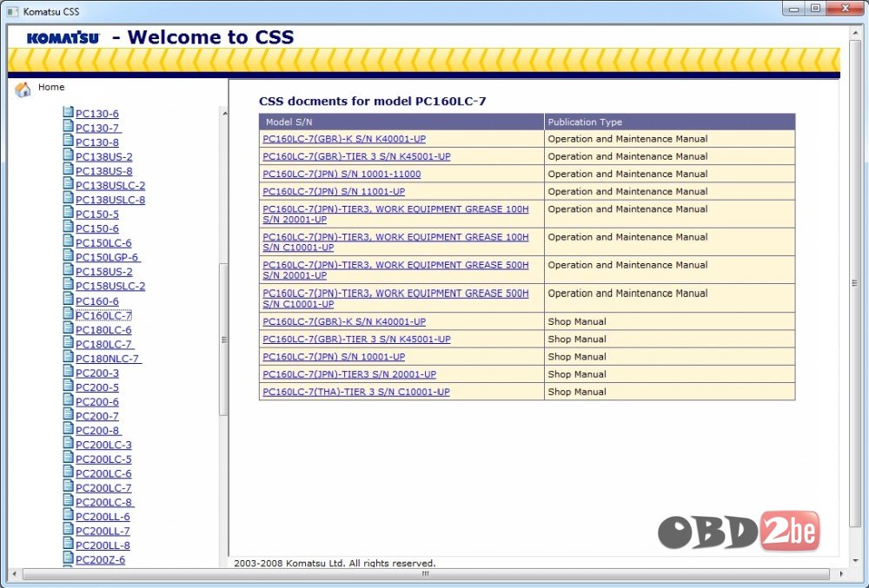Select the PC200Z-6 model
Screen dimensions: 869x588
[x=100, y=560]
